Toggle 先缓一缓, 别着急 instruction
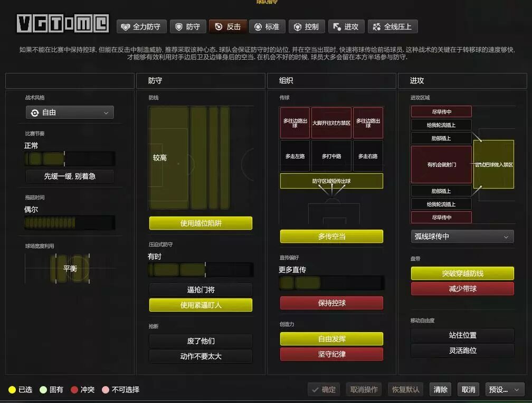The width and height of the screenshot is (532, 403). [70, 176]
